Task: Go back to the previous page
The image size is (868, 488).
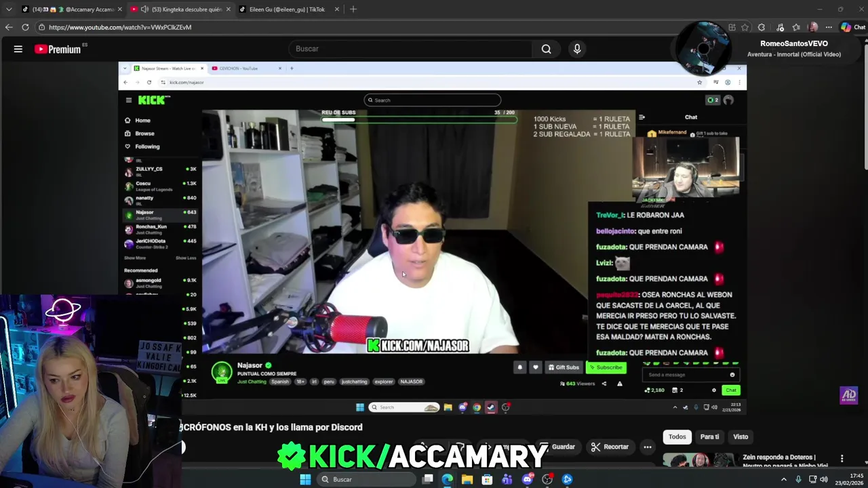Action: click(x=9, y=27)
